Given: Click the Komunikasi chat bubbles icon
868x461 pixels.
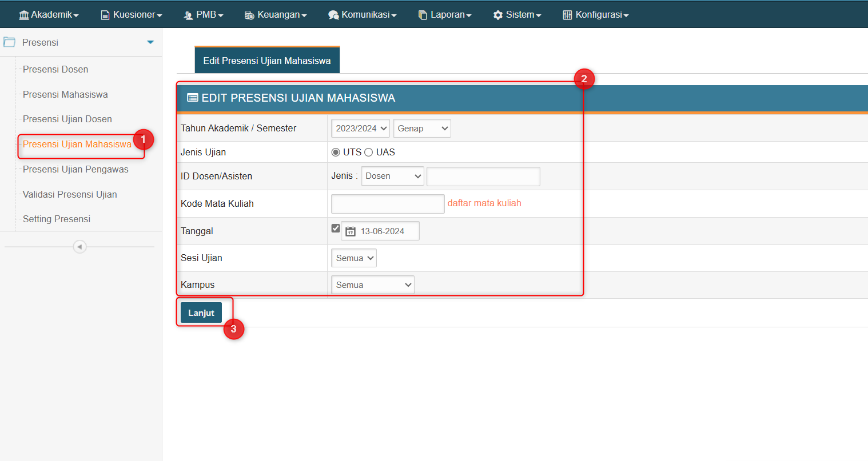Looking at the screenshot, I should click(333, 15).
